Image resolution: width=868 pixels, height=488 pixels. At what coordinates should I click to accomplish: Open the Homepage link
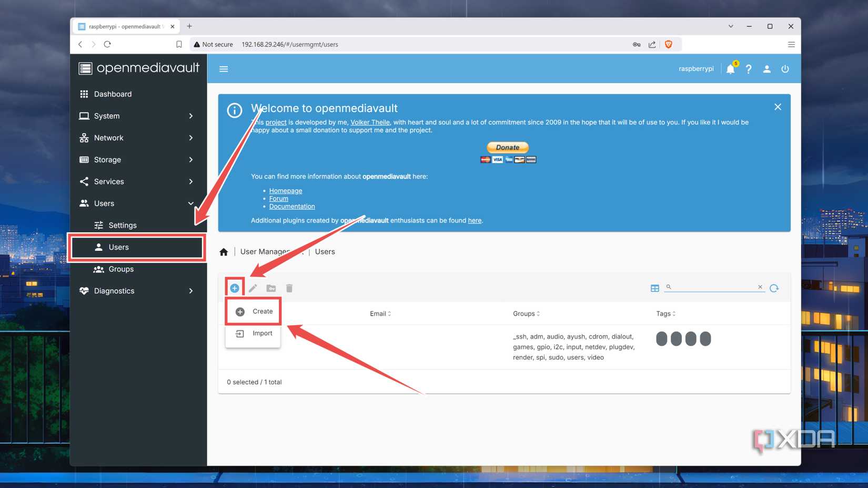(286, 191)
